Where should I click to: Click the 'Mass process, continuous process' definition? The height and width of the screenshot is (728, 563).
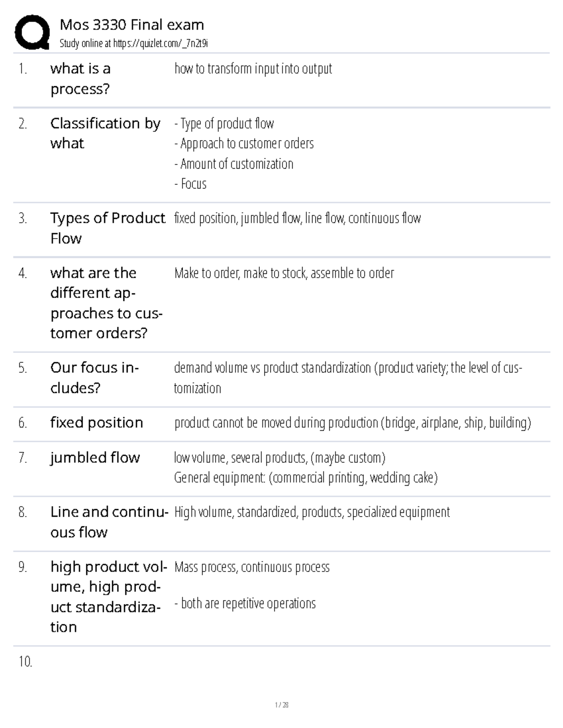252,567
